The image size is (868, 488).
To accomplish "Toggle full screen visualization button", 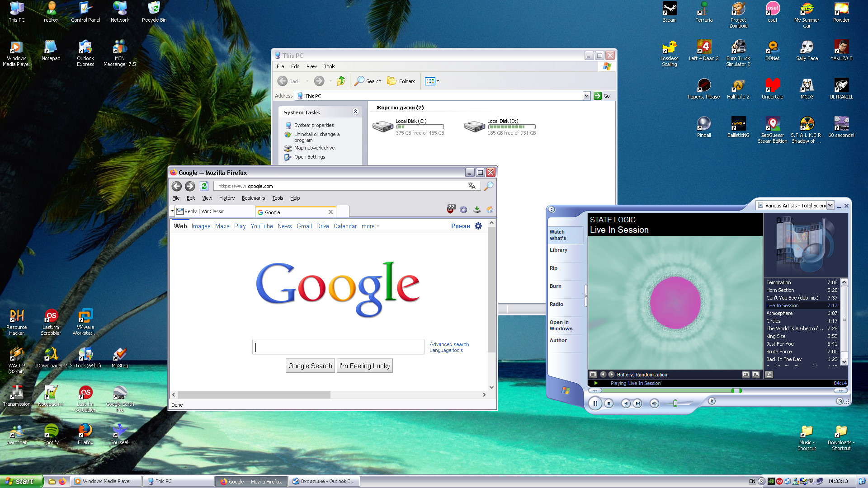I will (755, 375).
